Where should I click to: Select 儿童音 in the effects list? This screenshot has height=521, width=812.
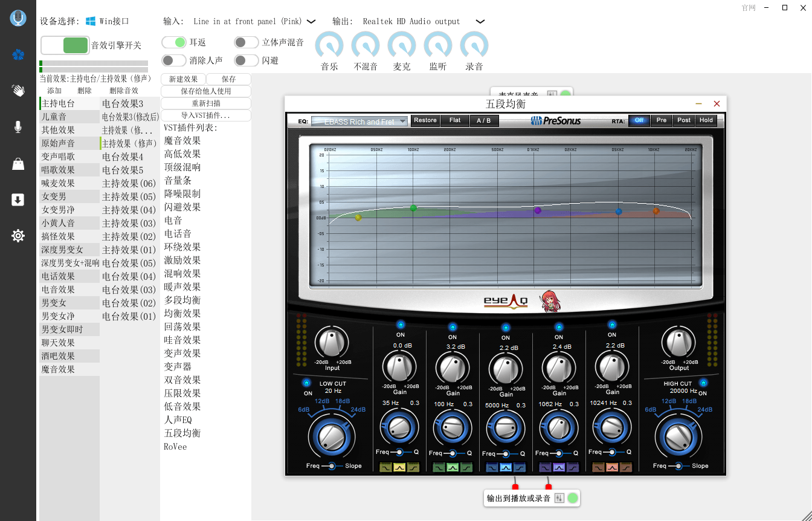(x=54, y=117)
